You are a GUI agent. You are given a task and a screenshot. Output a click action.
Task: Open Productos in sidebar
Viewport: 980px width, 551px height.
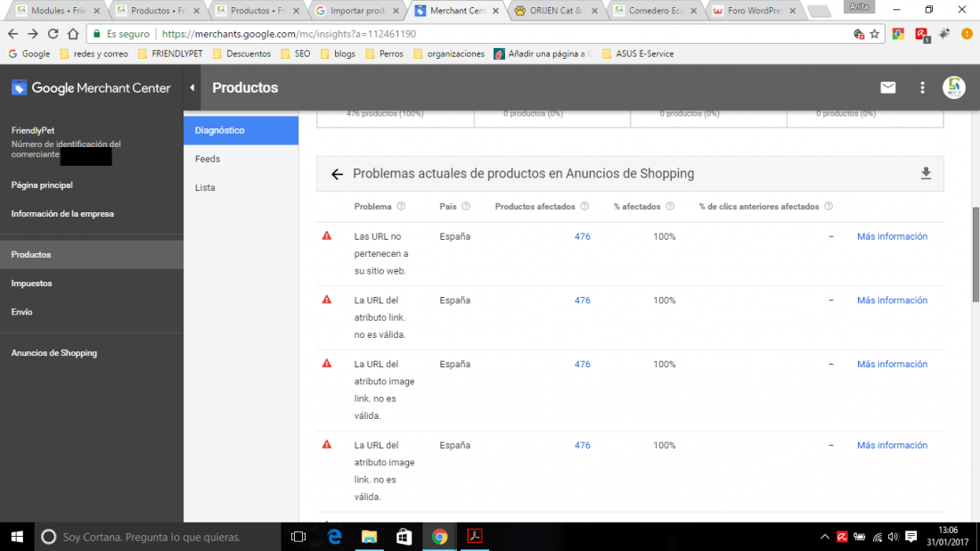(91, 255)
